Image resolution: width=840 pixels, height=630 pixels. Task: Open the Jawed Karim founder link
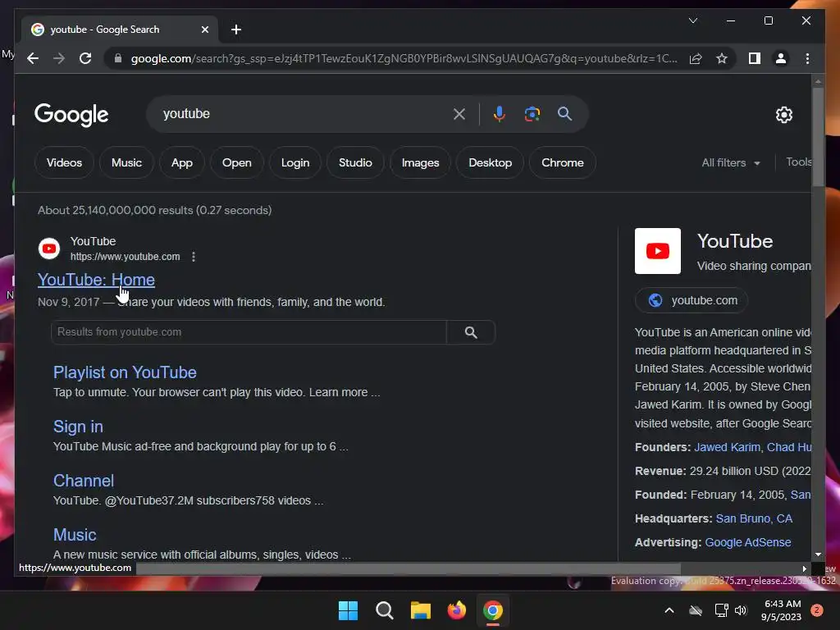tap(727, 447)
